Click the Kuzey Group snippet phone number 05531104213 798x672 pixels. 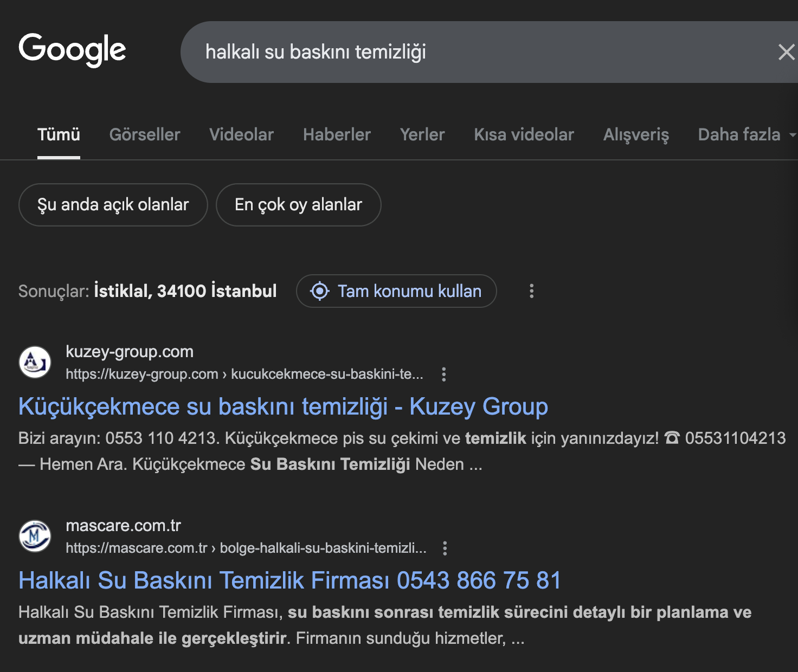click(735, 438)
